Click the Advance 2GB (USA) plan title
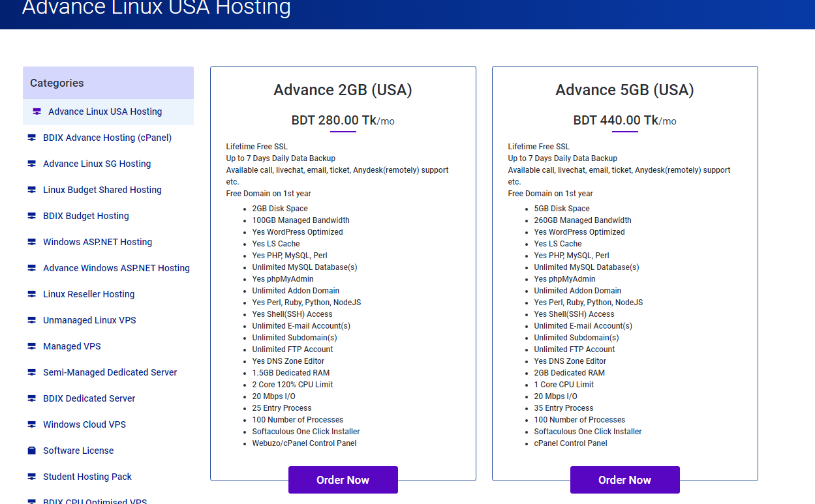 tap(343, 90)
